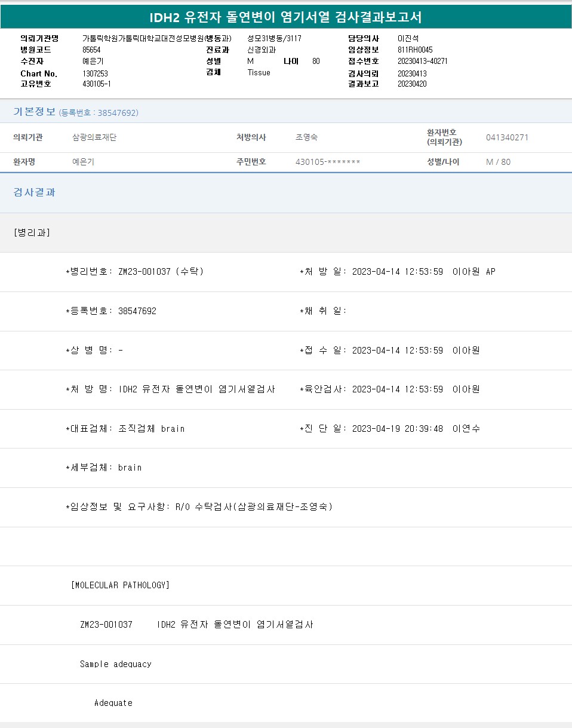Select the hospital code value 85654

[x=91, y=50]
